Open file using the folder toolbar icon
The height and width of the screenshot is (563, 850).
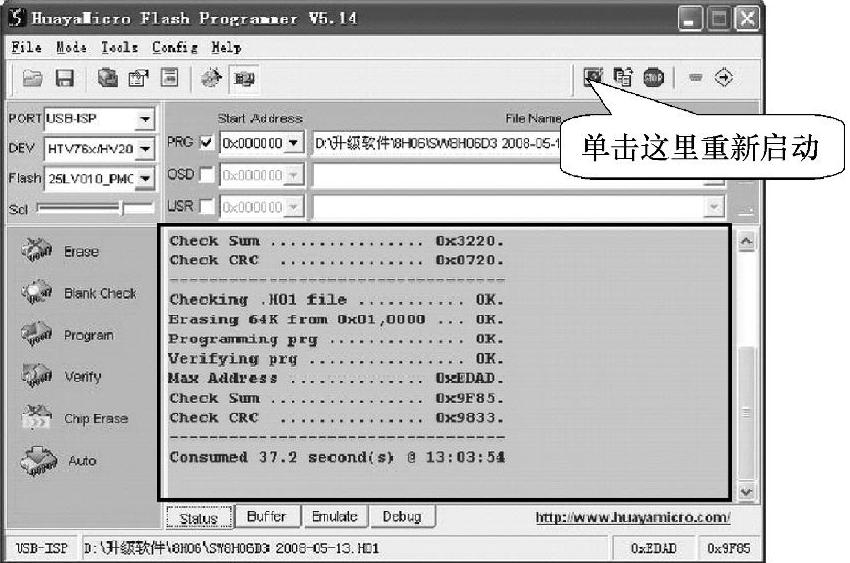pyautogui.click(x=33, y=79)
